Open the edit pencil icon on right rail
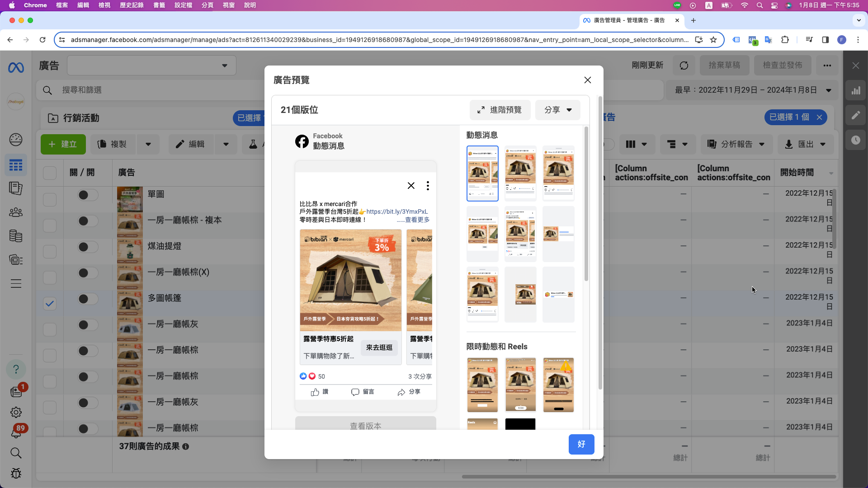The width and height of the screenshot is (868, 488). [856, 115]
